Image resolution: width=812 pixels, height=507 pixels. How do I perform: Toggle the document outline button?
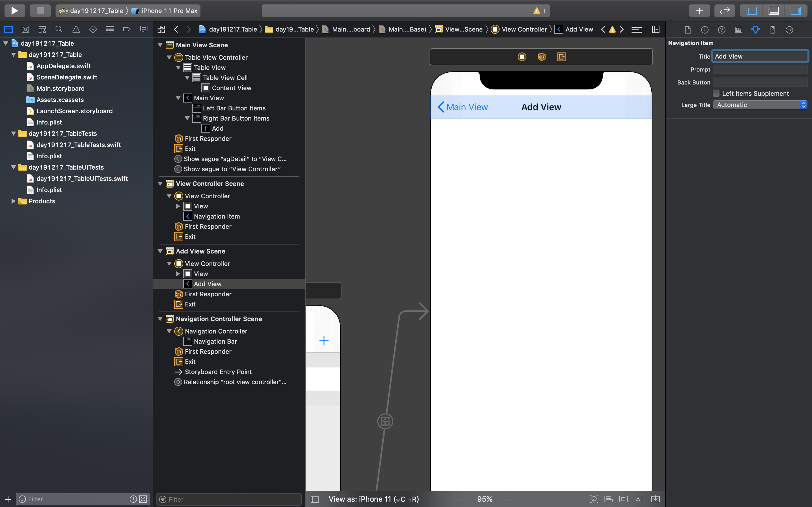(x=314, y=499)
